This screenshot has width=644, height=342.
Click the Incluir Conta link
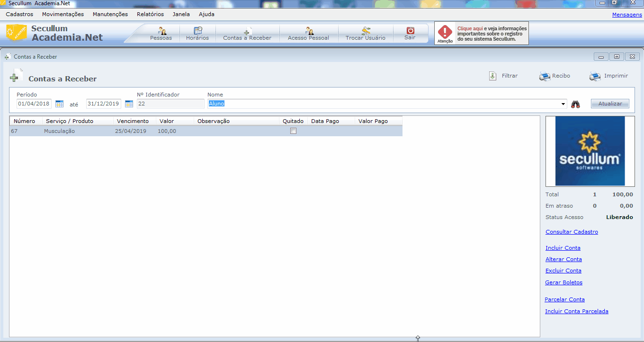pos(563,248)
